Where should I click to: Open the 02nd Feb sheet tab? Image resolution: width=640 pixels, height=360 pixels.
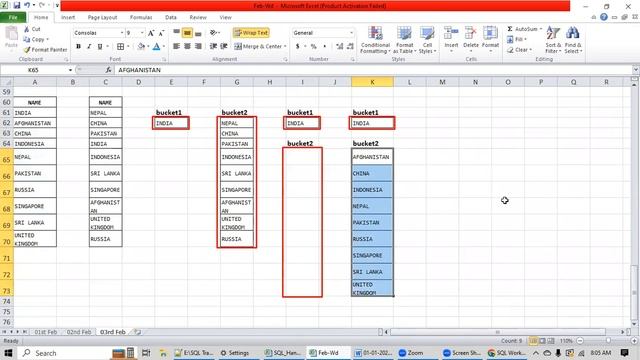click(x=78, y=332)
